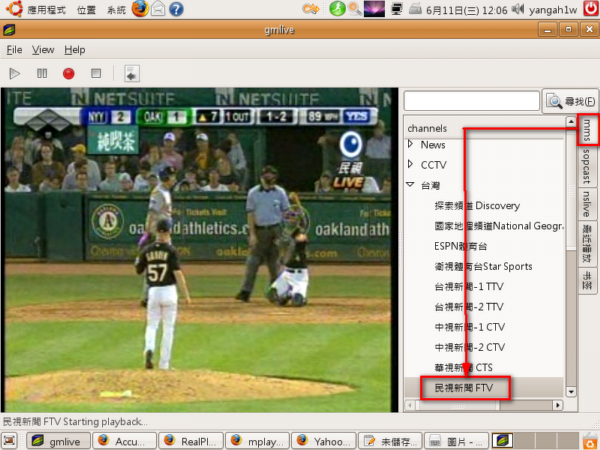The image size is (600, 450).
Task: Launch Firefox from the top panel
Action: (140, 9)
